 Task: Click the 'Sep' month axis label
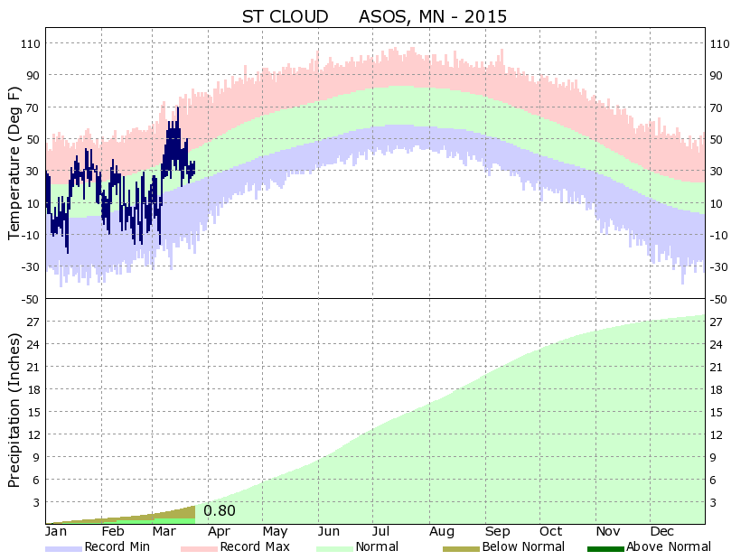tap(498, 531)
